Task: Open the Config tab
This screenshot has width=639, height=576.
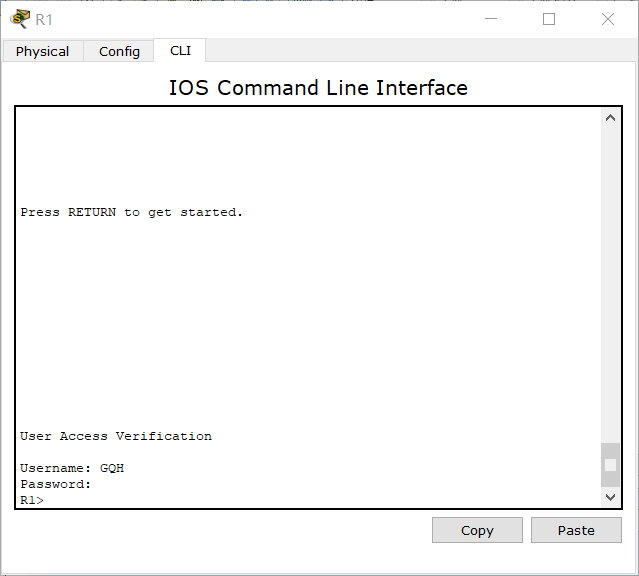Action: click(x=119, y=51)
